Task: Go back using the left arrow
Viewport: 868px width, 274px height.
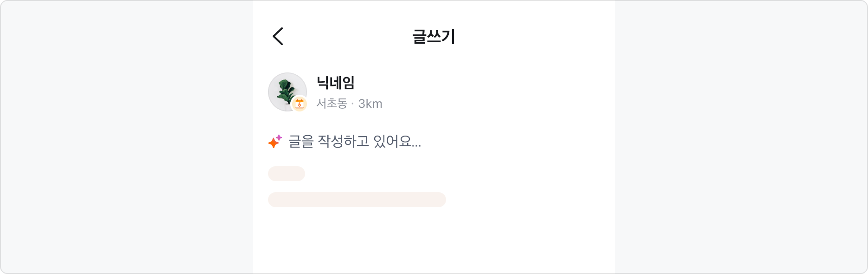Action: pyautogui.click(x=278, y=36)
